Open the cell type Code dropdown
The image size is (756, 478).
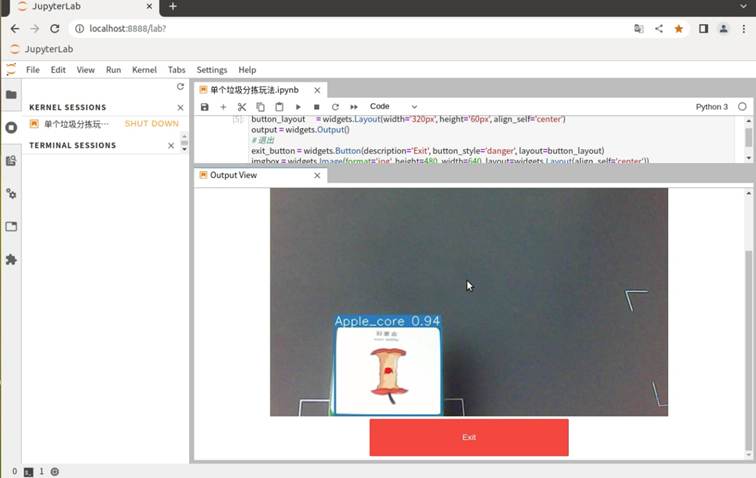coord(393,107)
